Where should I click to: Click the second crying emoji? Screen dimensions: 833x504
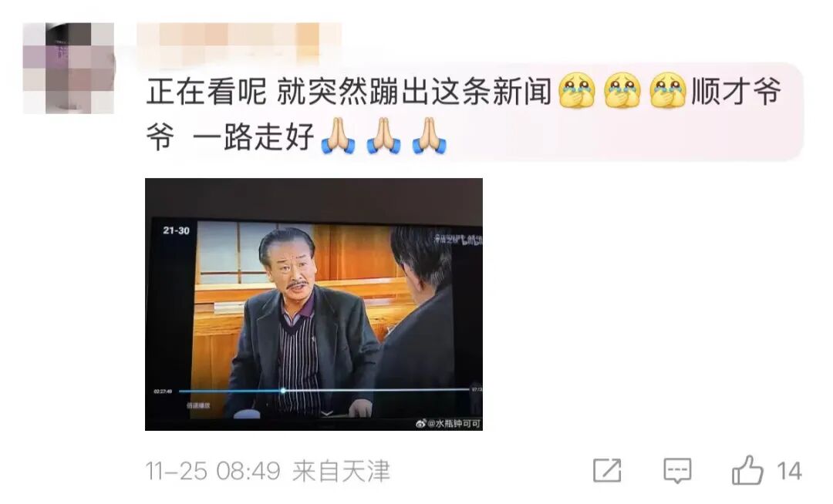(622, 91)
